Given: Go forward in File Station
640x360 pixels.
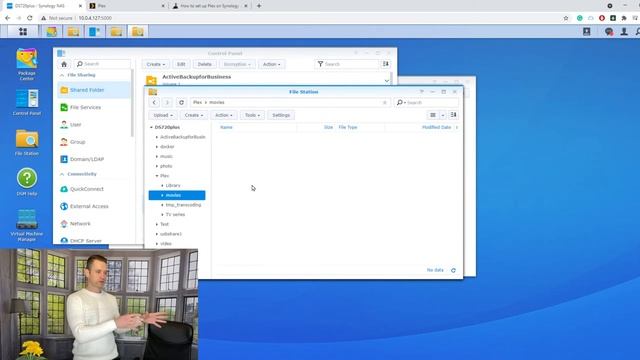Looking at the screenshot, I should coord(167,102).
